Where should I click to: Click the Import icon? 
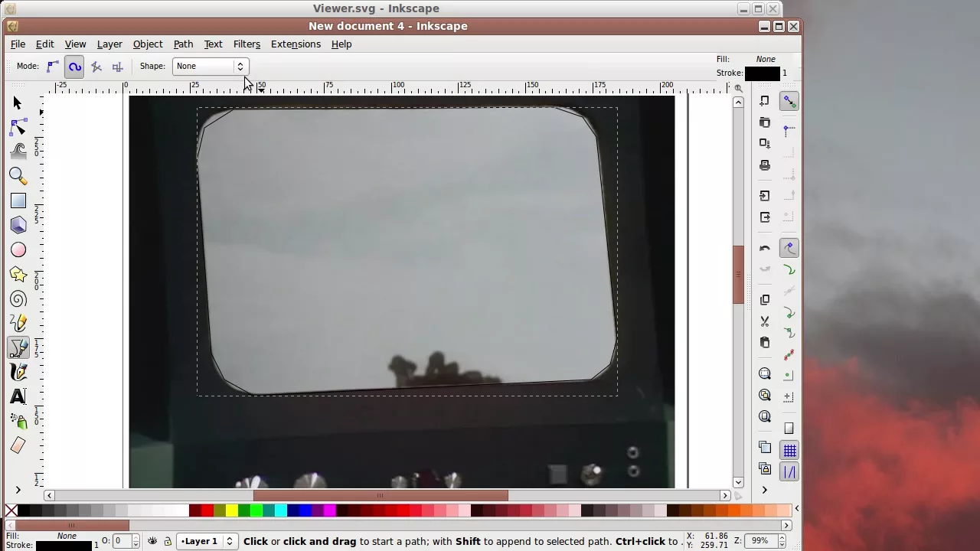coord(765,196)
